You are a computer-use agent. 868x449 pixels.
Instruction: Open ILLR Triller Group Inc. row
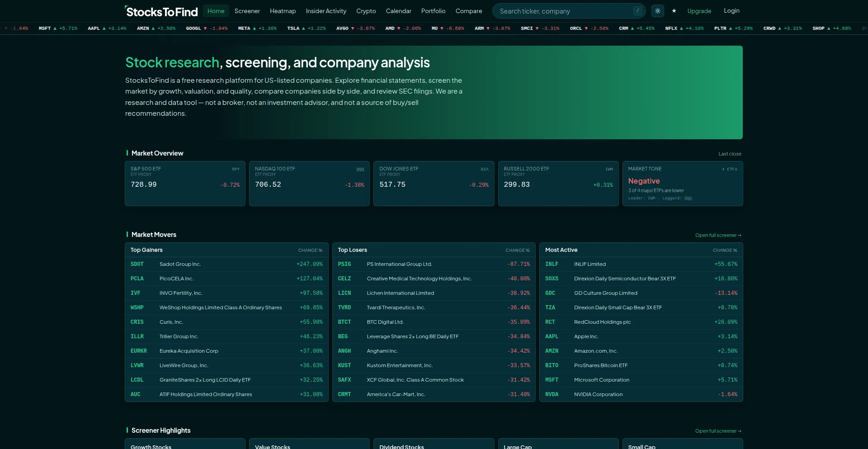pyautogui.click(x=226, y=336)
